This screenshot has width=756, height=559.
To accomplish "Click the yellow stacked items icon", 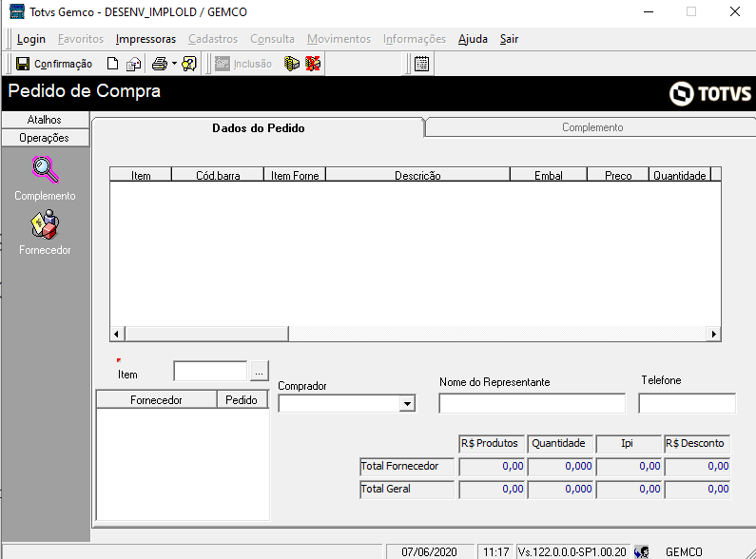I will [292, 64].
